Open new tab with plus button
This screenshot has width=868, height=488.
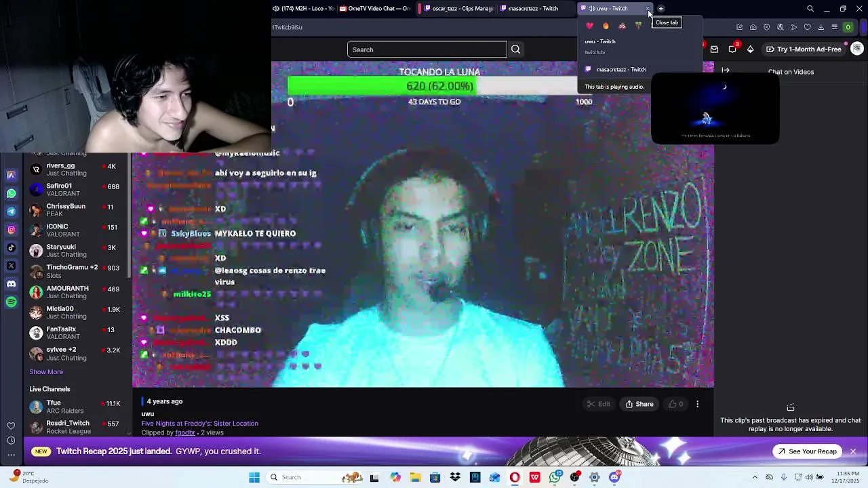point(661,9)
